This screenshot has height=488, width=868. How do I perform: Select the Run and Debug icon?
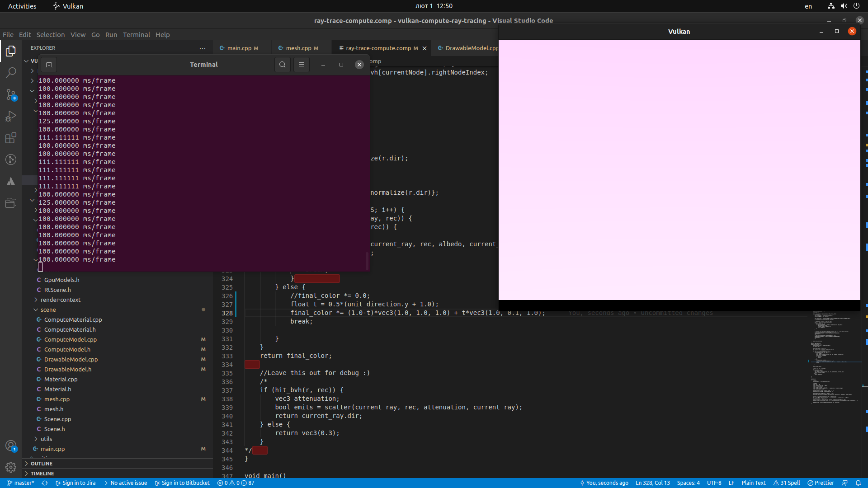coord(11,116)
